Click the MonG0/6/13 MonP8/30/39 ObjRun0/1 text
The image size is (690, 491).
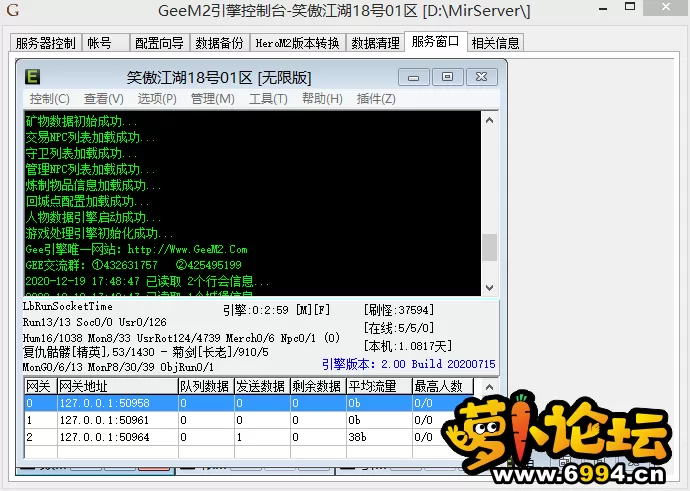(118, 366)
